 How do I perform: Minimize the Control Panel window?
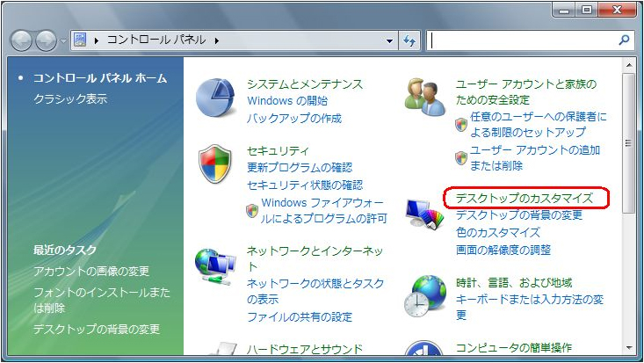coord(564,10)
